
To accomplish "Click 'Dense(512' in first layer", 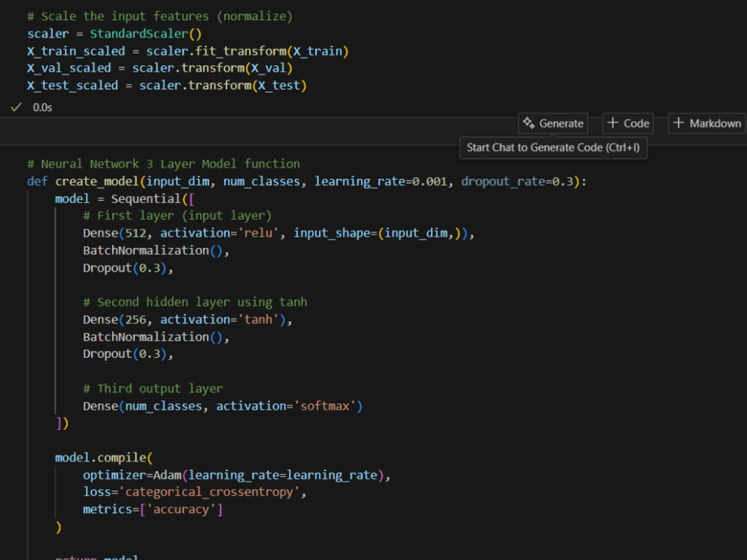I will [114, 233].
